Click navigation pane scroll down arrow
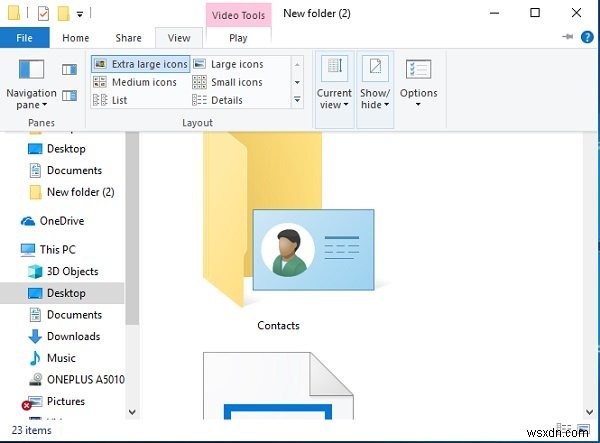Screen dimensions: 600x443 (x=132, y=412)
